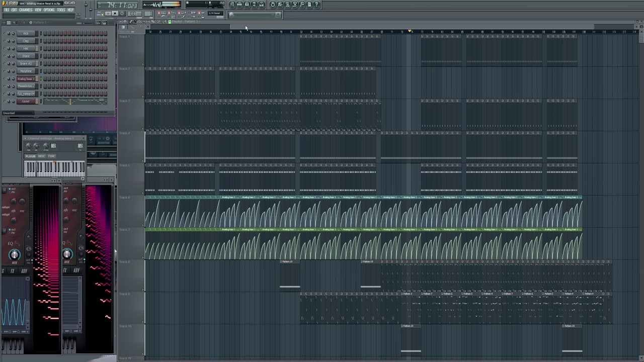Click the FX channel number box
This screenshot has width=644, height=362.
tap(80, 146)
